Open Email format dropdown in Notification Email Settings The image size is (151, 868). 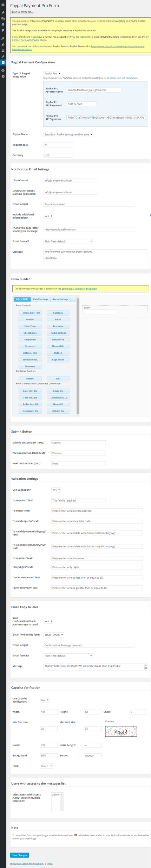tap(68, 241)
